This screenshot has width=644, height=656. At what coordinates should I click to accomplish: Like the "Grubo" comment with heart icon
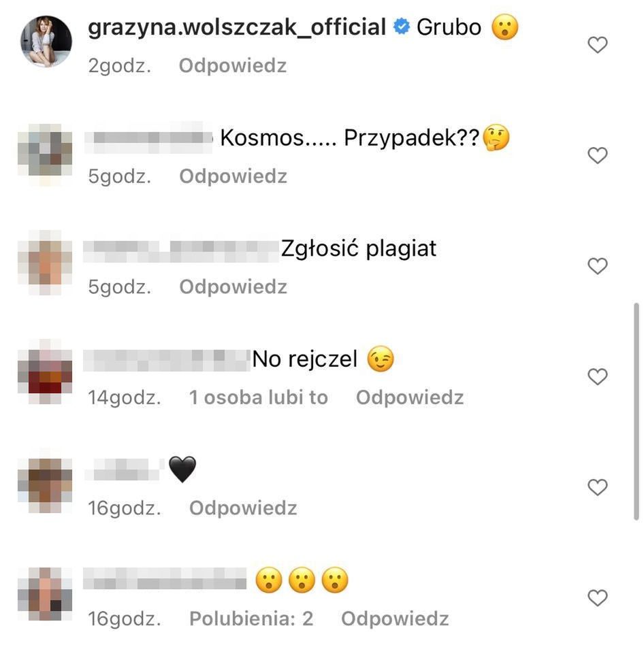coord(597,45)
